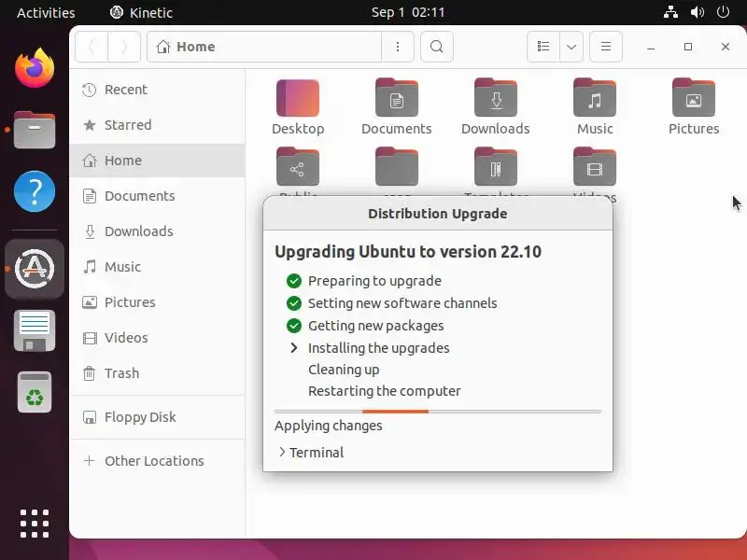Click the upgrade progress bar
This screenshot has height=560, width=747.
coord(438,412)
